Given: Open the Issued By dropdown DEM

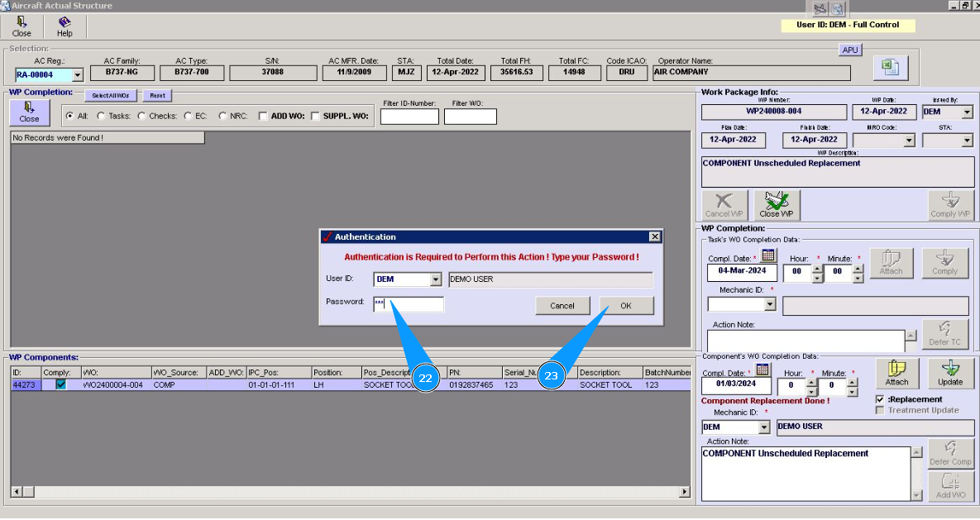Looking at the screenshot, I should pyautogui.click(x=968, y=112).
